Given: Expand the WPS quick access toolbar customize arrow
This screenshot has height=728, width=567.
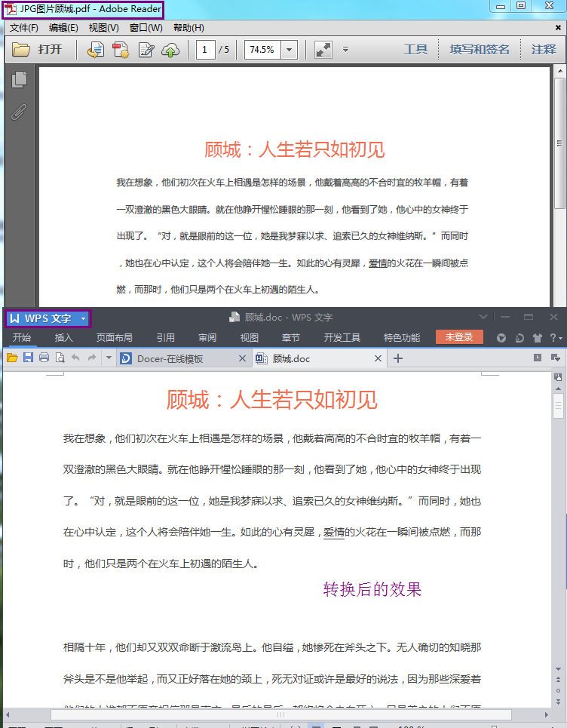Looking at the screenshot, I should (x=109, y=358).
